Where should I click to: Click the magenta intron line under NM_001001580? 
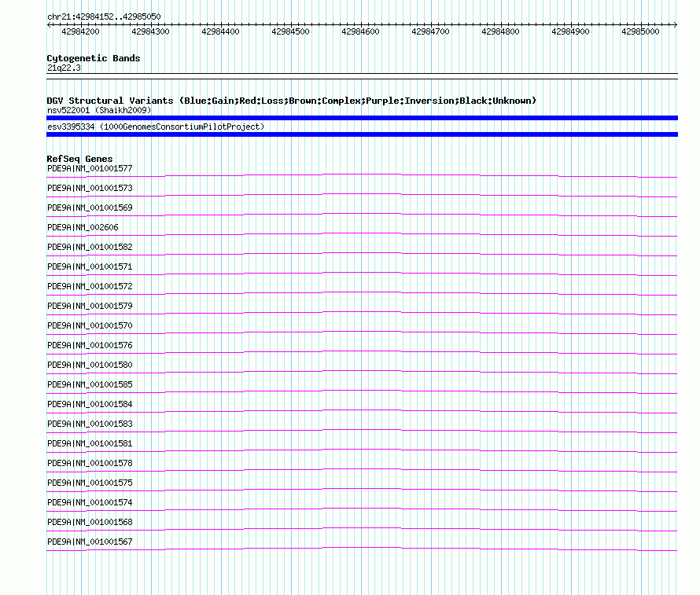(x=362, y=371)
